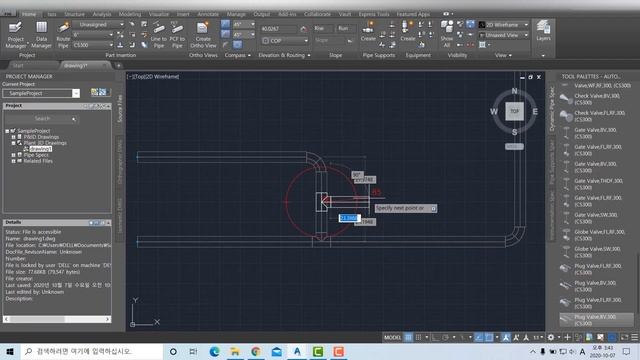Click the elevation value field 40.0267
640x360 pixels.
279,29
